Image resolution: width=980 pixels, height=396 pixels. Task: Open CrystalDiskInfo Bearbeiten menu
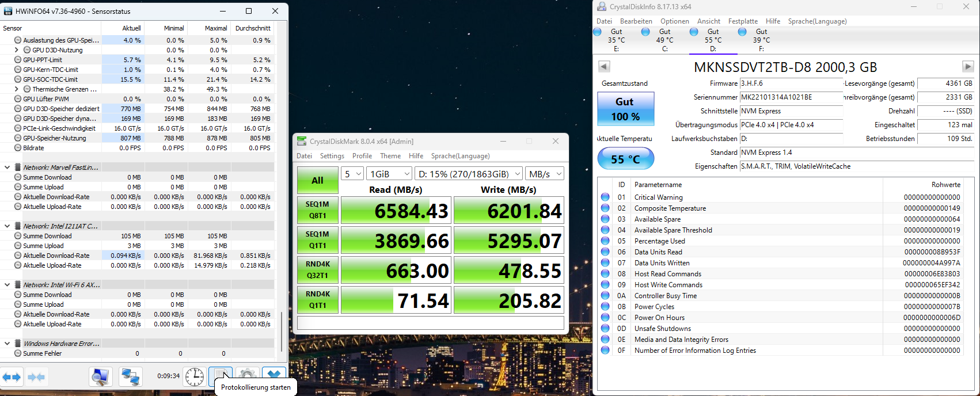636,21
